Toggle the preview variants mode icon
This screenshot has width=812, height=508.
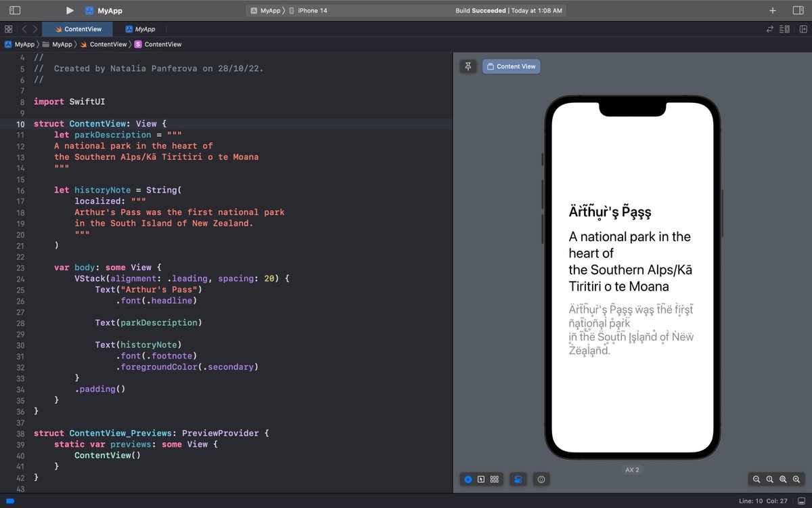click(x=482, y=479)
